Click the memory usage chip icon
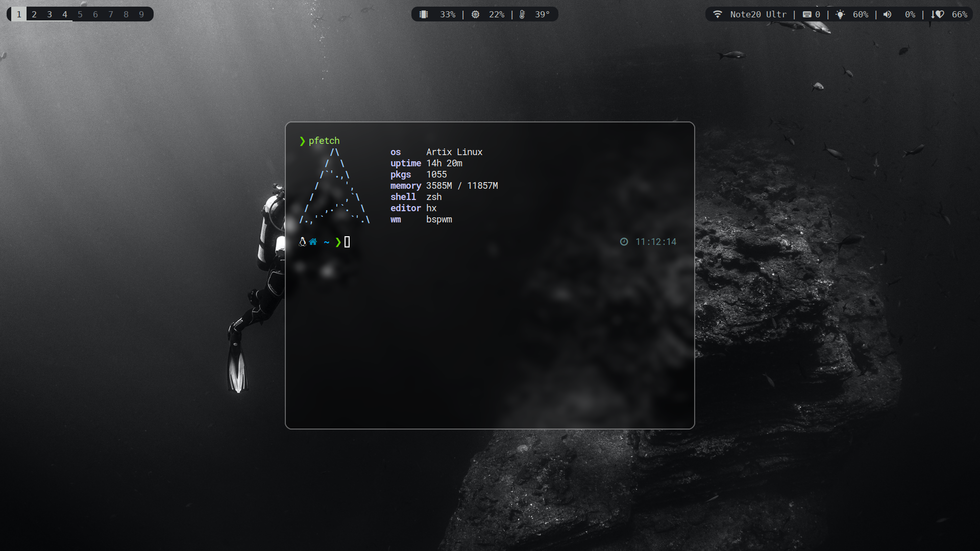This screenshot has height=551, width=980. pyautogui.click(x=424, y=14)
